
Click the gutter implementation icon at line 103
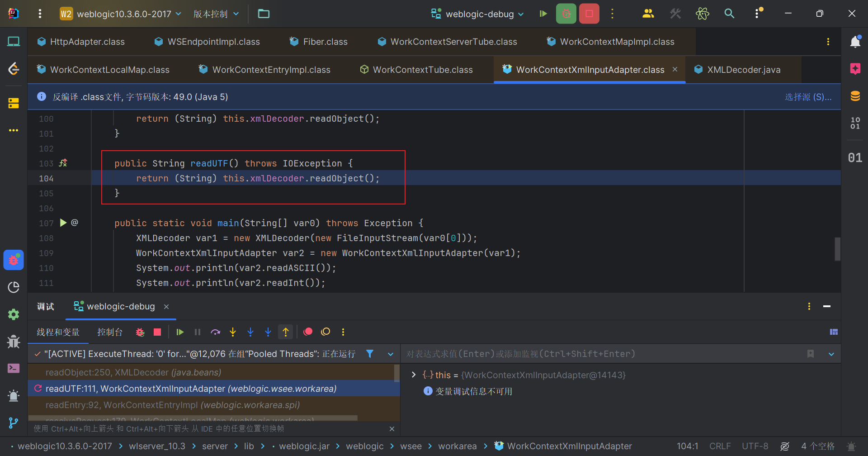point(63,163)
